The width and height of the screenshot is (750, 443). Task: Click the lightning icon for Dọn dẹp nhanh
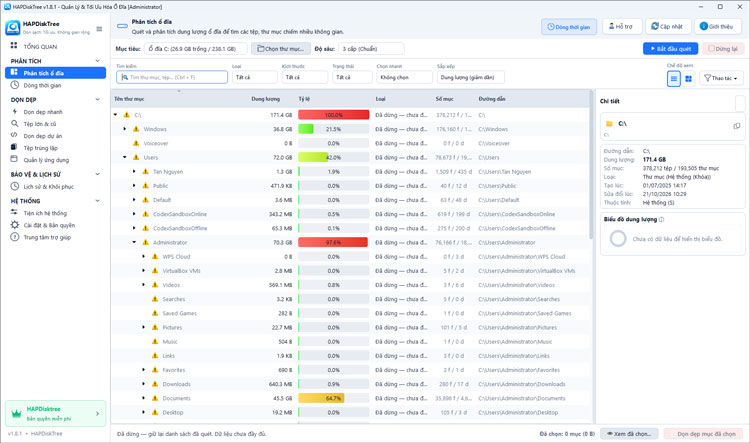pyautogui.click(x=14, y=111)
